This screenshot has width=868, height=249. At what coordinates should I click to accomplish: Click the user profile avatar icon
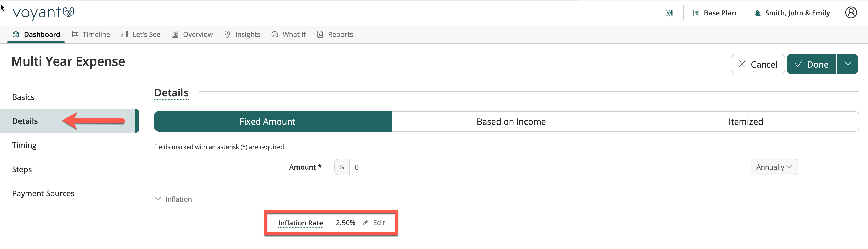[x=851, y=13]
